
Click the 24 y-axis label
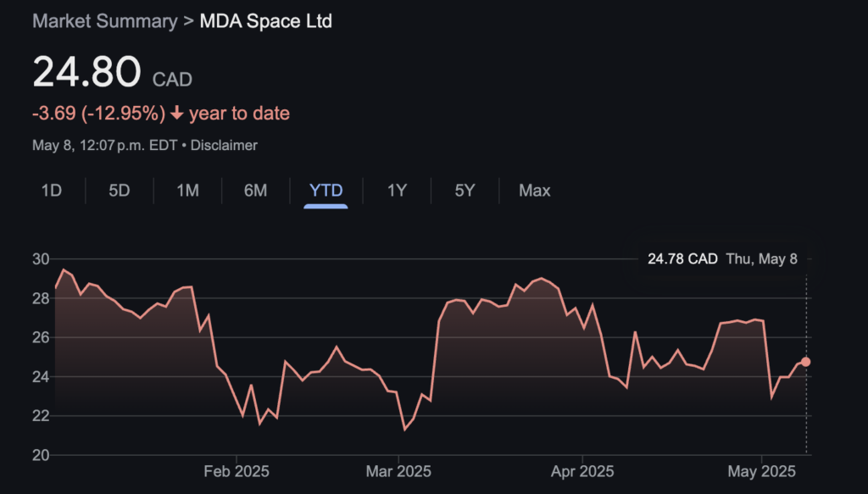[x=41, y=377]
